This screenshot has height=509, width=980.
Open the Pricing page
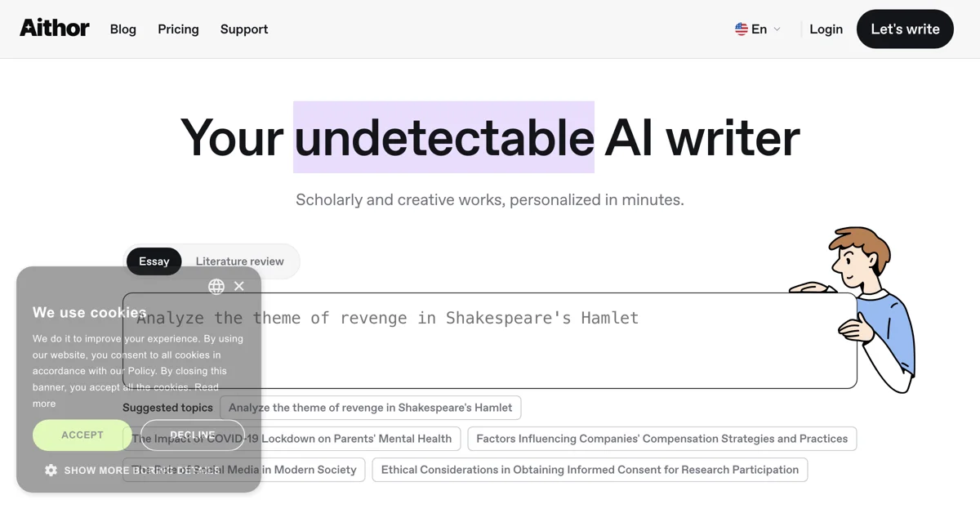[x=178, y=29]
